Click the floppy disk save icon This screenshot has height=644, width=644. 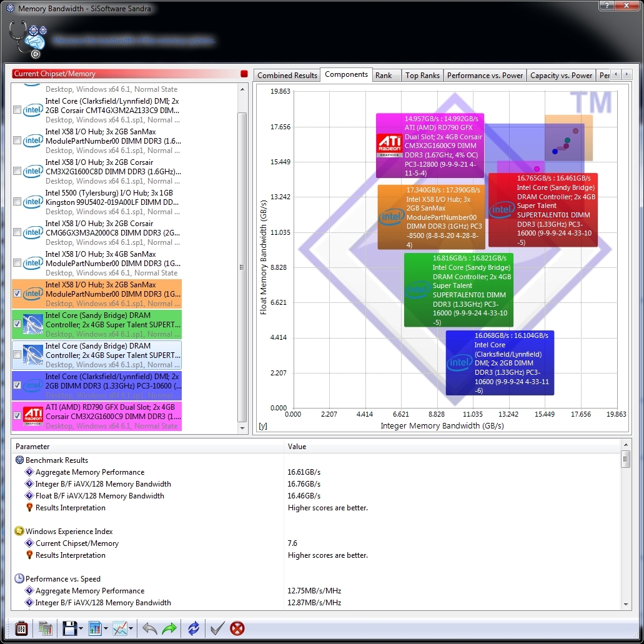[x=69, y=628]
